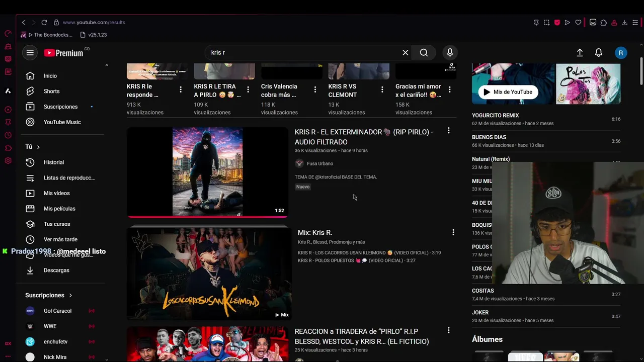
Task: Open browser downloads icon in toolbar
Action: coord(624,22)
